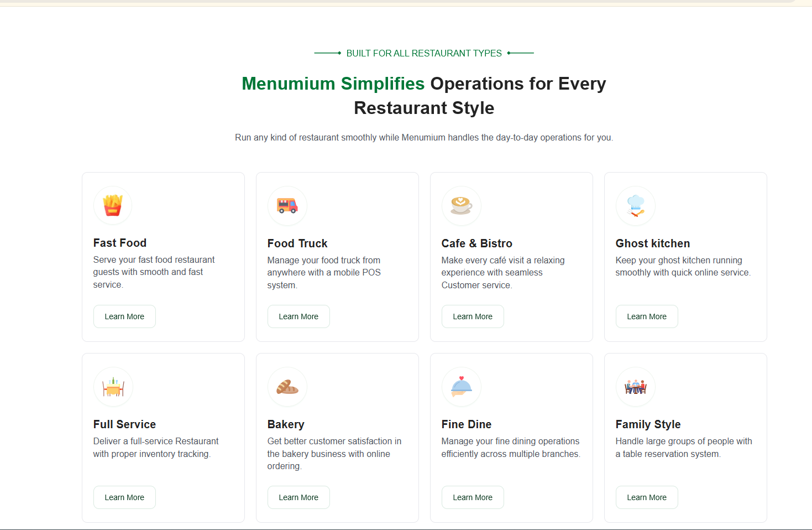Open Learn More under Fine Dine

[473, 497]
